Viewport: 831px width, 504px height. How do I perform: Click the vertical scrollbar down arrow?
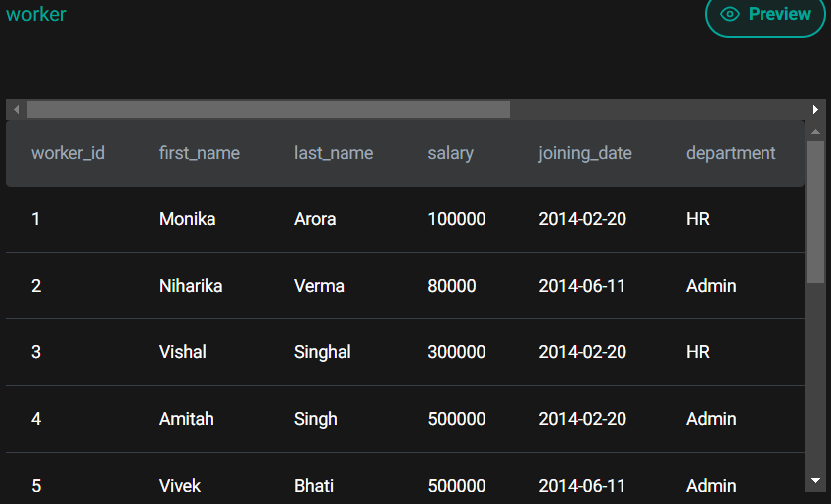pos(815,480)
